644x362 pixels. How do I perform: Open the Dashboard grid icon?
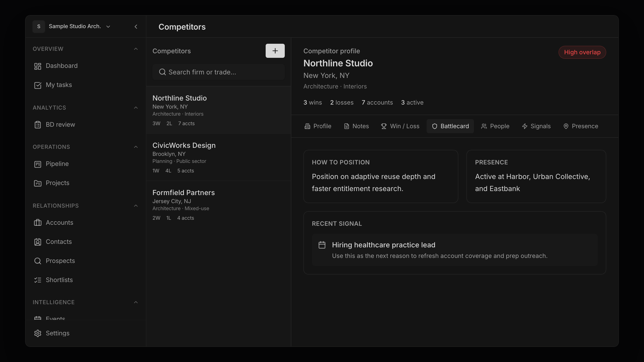pyautogui.click(x=38, y=66)
